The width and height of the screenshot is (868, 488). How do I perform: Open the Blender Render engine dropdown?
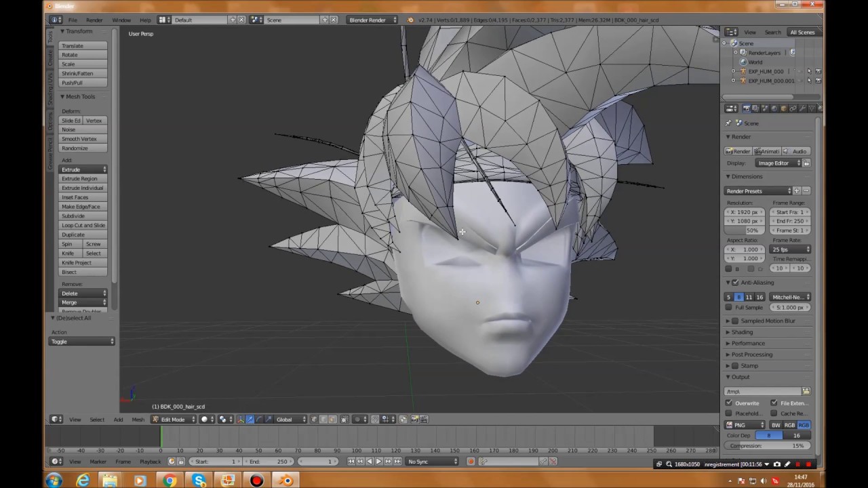point(372,20)
